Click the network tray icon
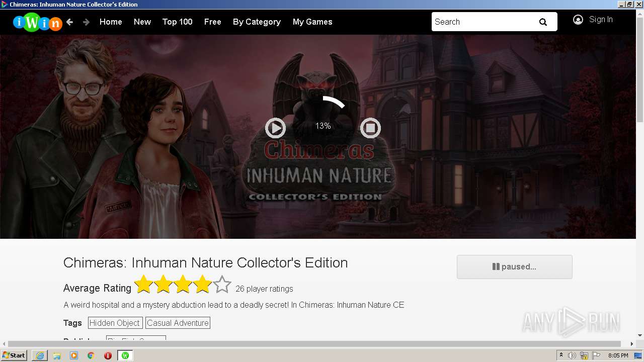The width and height of the screenshot is (644, 362). 584,355
